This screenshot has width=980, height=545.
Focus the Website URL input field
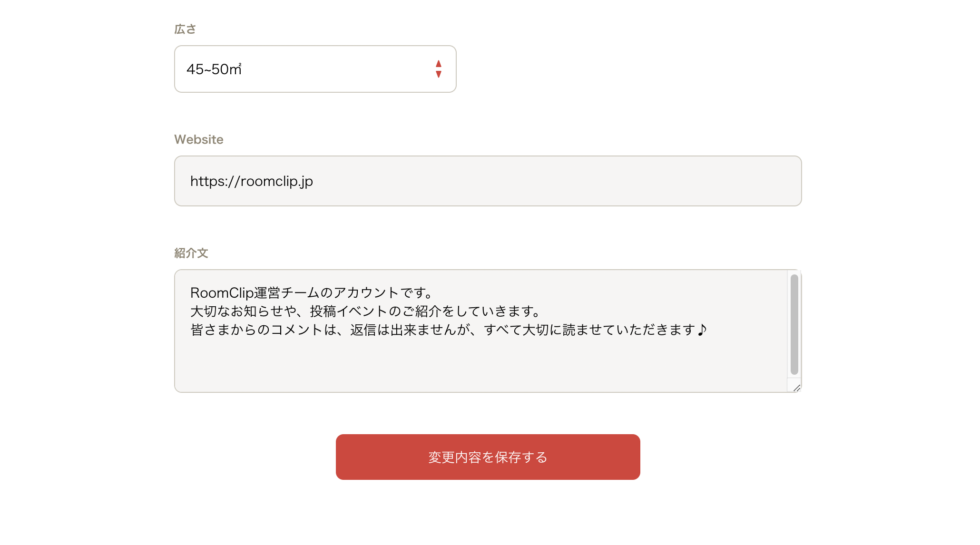488,181
